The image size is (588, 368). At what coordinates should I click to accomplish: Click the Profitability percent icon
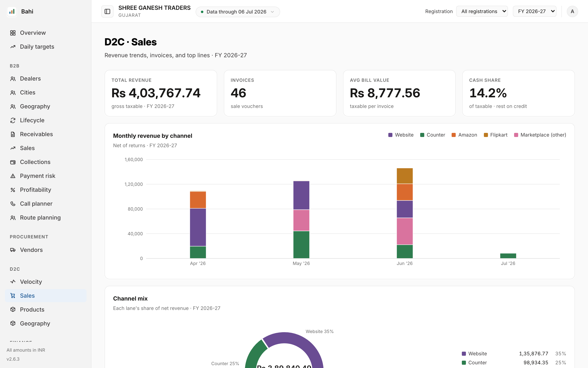tap(13, 190)
